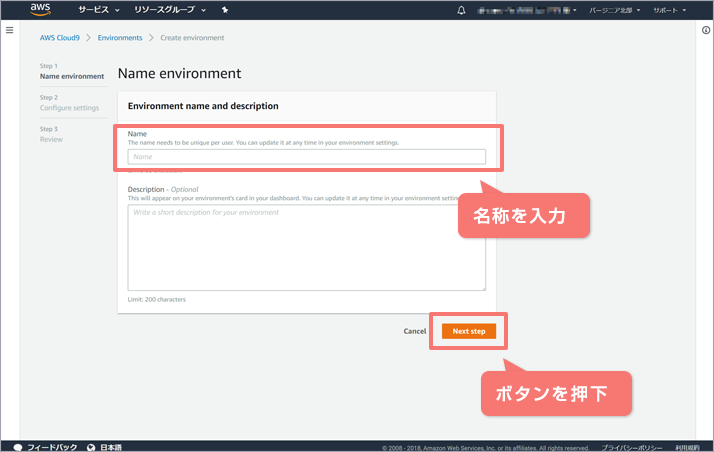Viewport: 714px width, 452px height.
Task: Expand the サービス dropdown menu
Action: coord(99,10)
